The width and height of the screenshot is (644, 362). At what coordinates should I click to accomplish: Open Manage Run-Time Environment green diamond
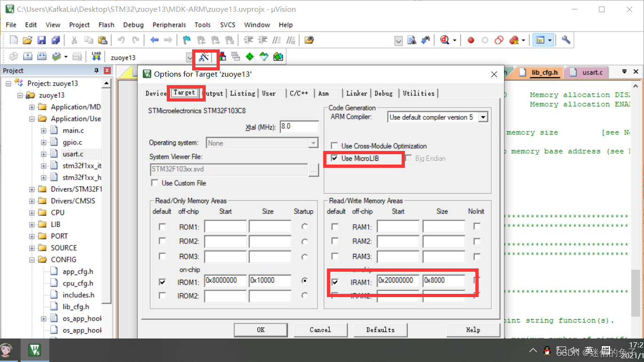click(x=250, y=57)
